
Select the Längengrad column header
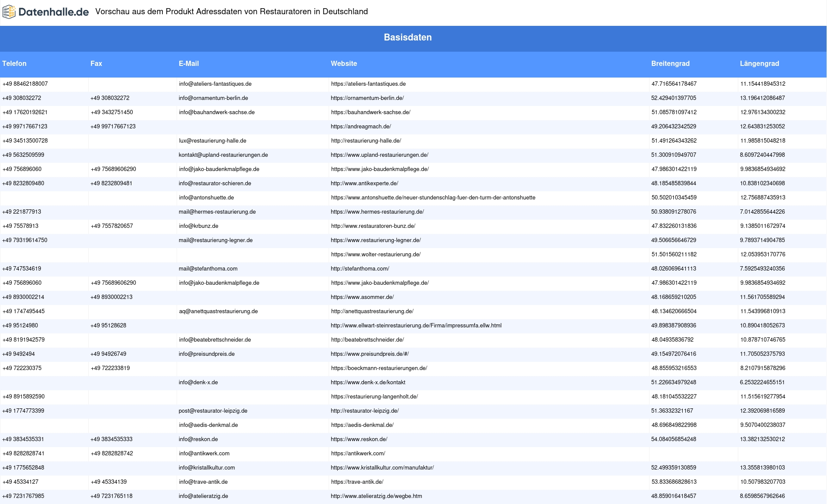click(x=759, y=63)
